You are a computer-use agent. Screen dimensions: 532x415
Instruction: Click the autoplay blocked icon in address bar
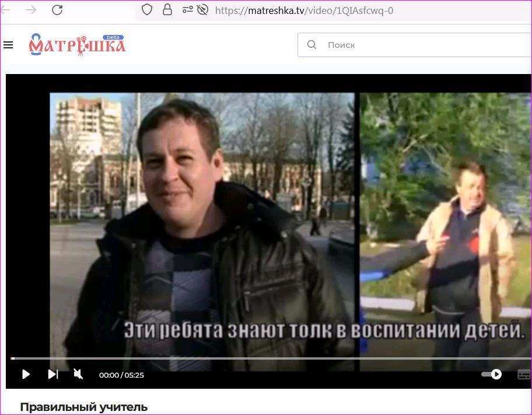(202, 10)
